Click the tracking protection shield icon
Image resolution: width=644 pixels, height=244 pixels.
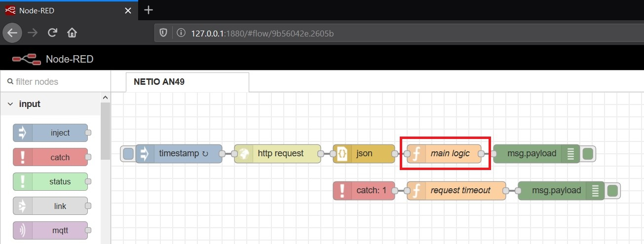coord(164,33)
